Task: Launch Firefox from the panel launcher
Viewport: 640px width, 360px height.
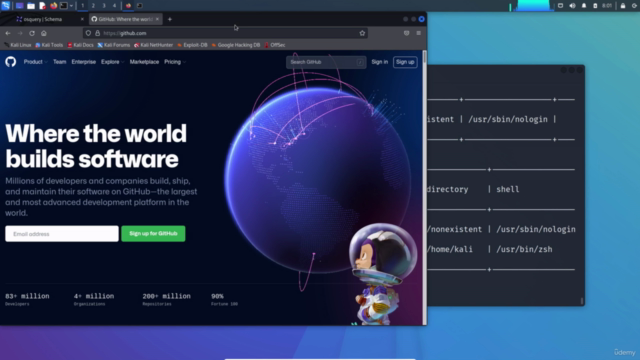Action: (x=54, y=6)
